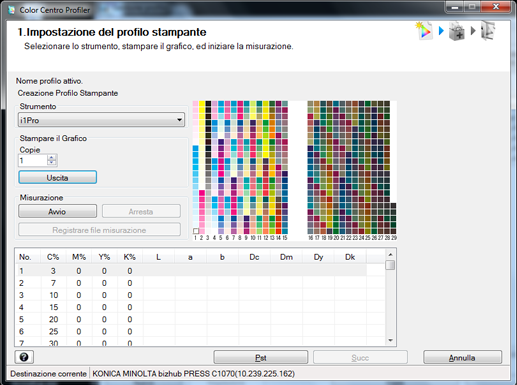This screenshot has width=517, height=385.
Task: Click the Succ next button
Action: [360, 357]
